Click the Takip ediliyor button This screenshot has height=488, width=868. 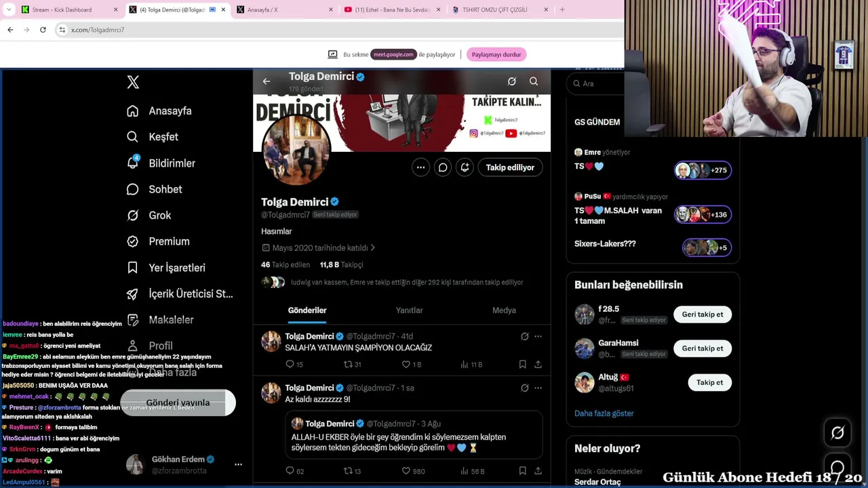[510, 167]
